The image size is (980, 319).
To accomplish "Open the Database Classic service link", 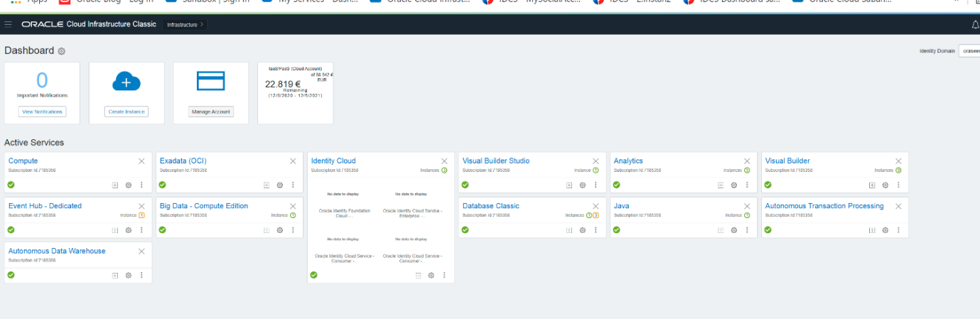I will (x=491, y=206).
